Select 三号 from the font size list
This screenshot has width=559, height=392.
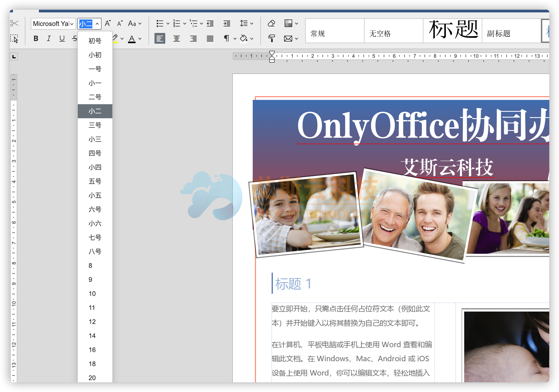(95, 125)
